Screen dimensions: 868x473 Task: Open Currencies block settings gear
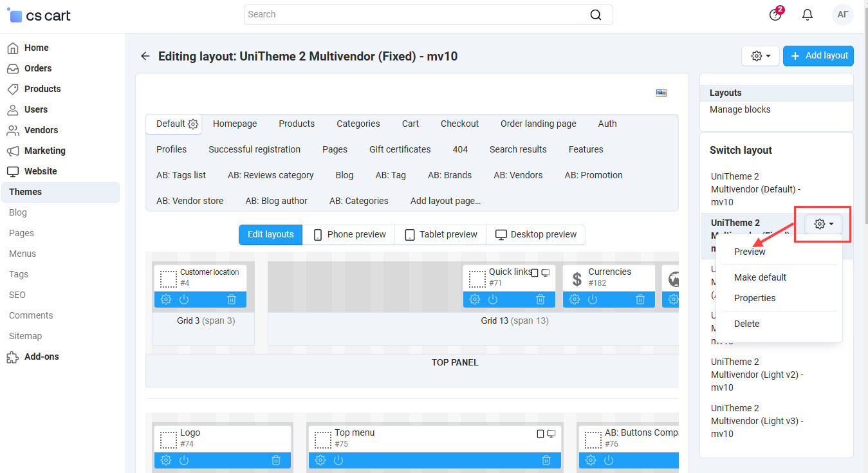coord(575,299)
